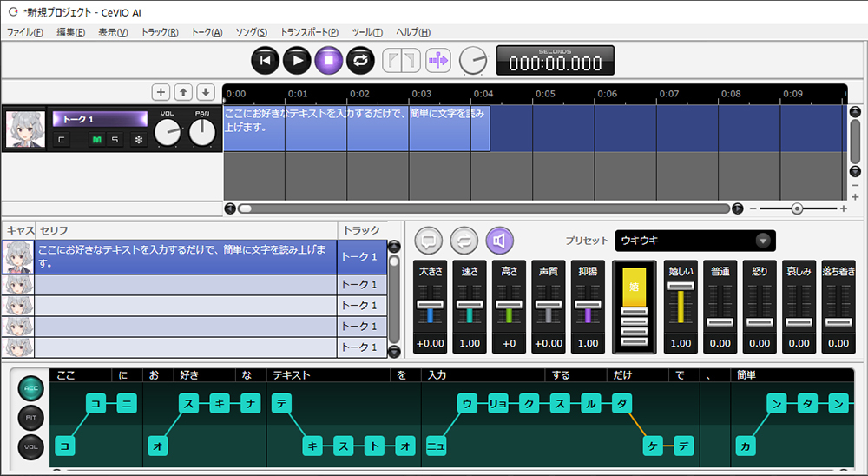Add a new track with the plus button

[161, 92]
